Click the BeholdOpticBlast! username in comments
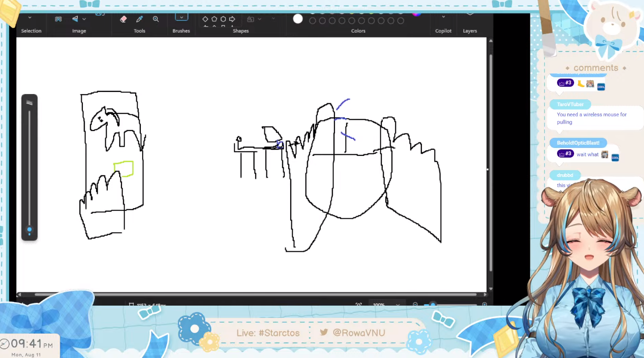Image resolution: width=644 pixels, height=358 pixels. point(578,143)
